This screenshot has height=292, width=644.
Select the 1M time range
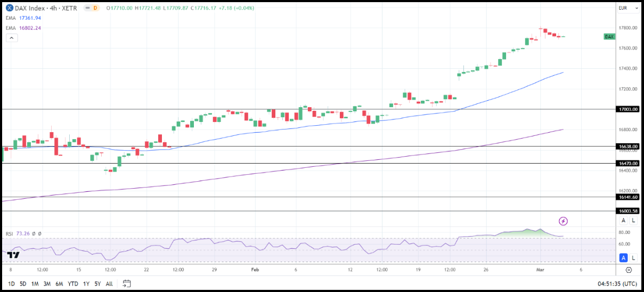35,283
